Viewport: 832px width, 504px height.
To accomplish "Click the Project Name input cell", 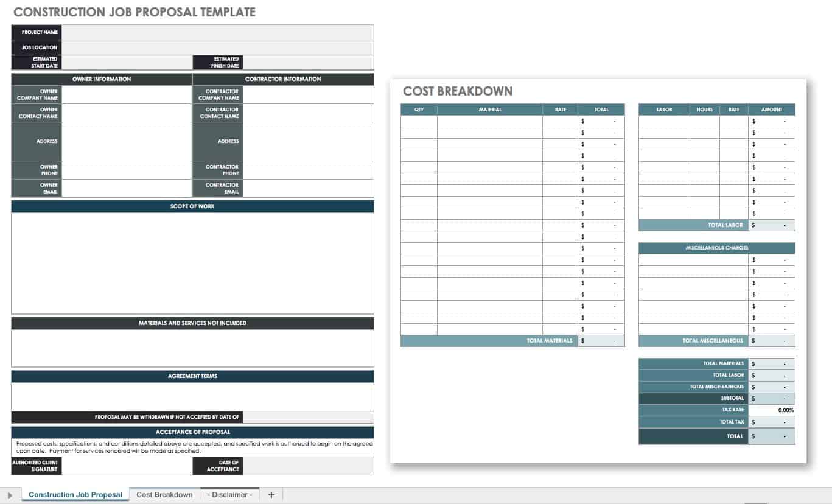I will (217, 32).
